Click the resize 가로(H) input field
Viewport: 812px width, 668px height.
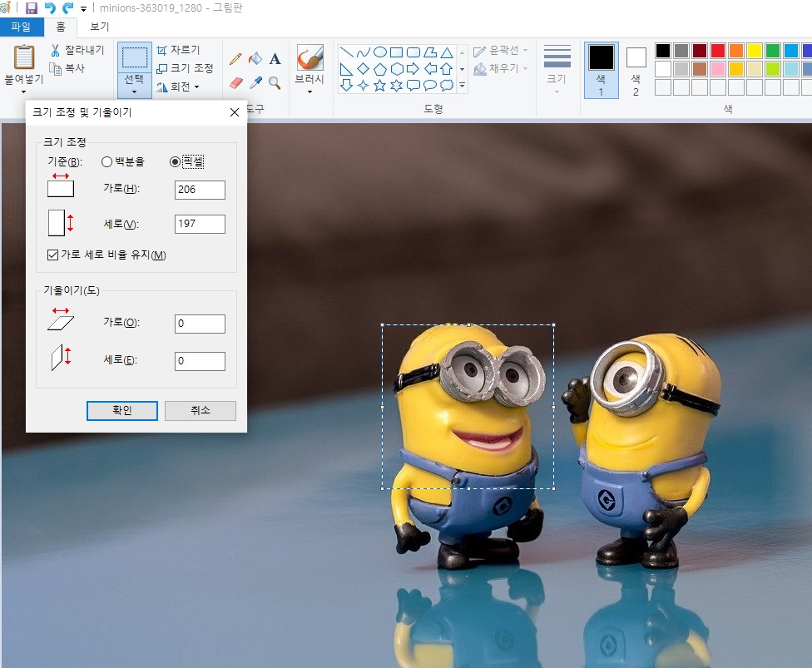tap(200, 190)
